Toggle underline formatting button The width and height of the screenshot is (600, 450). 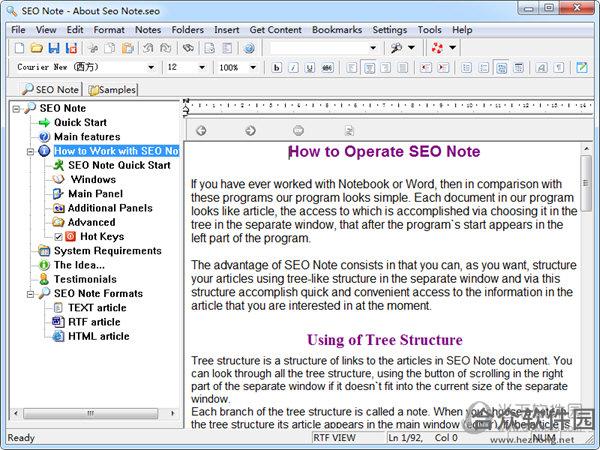310,68
